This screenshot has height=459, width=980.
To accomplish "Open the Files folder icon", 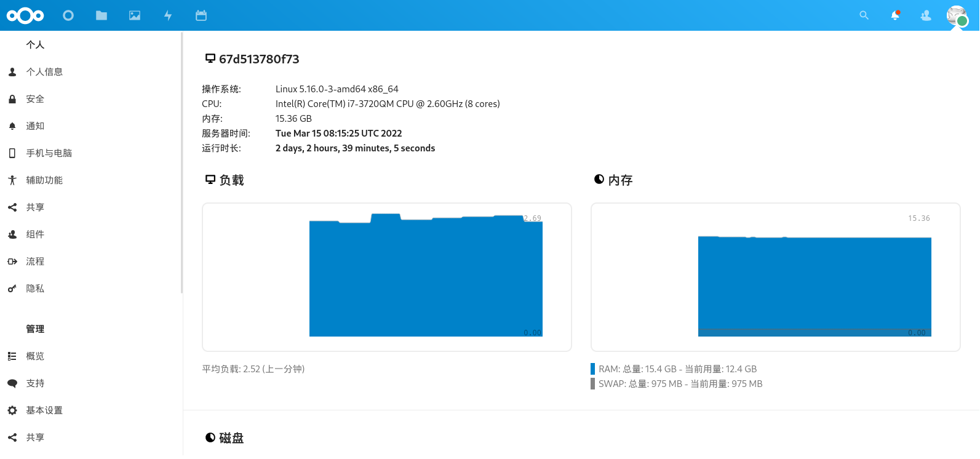I will click(102, 15).
